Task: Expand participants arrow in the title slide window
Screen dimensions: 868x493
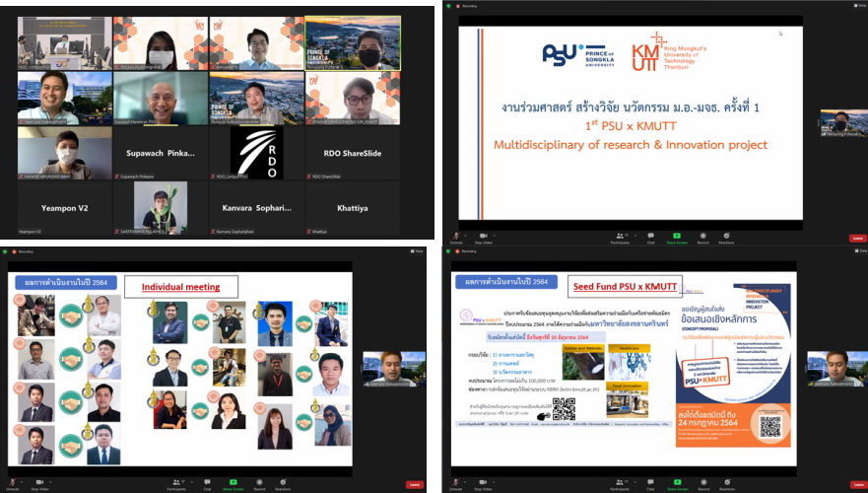Action: tap(635, 236)
